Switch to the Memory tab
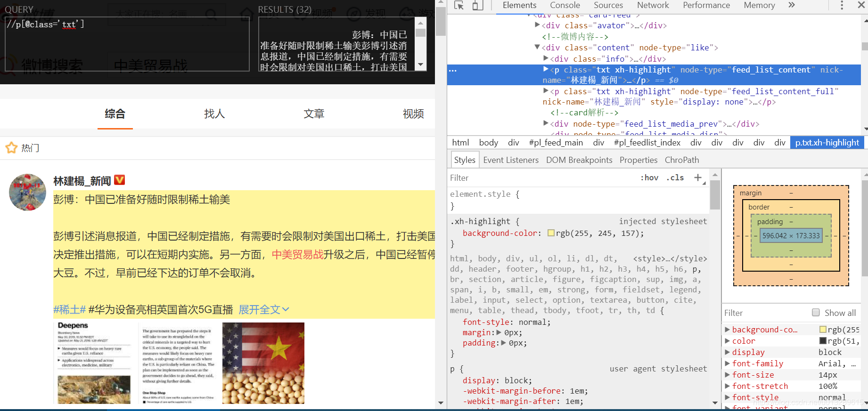Image resolution: width=868 pixels, height=411 pixels. click(759, 5)
